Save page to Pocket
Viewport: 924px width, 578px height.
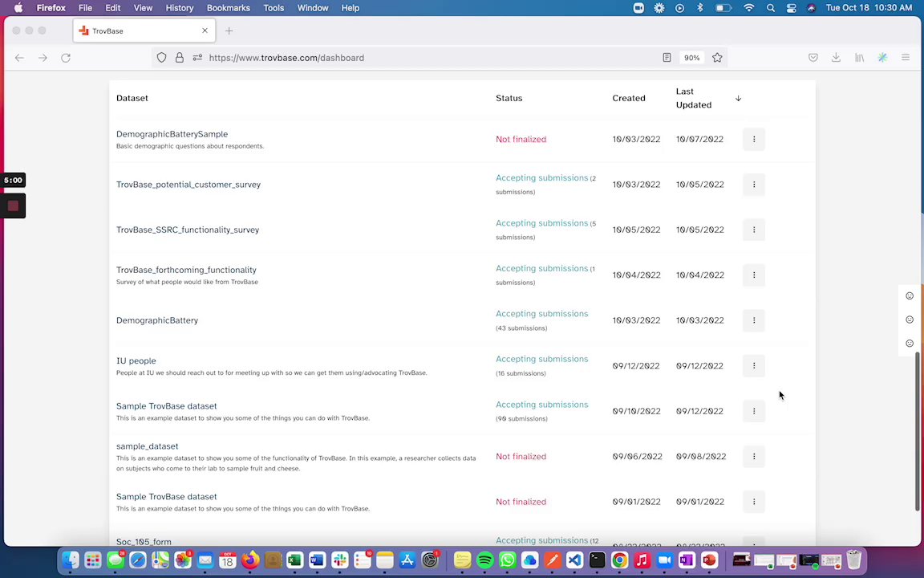(813, 58)
